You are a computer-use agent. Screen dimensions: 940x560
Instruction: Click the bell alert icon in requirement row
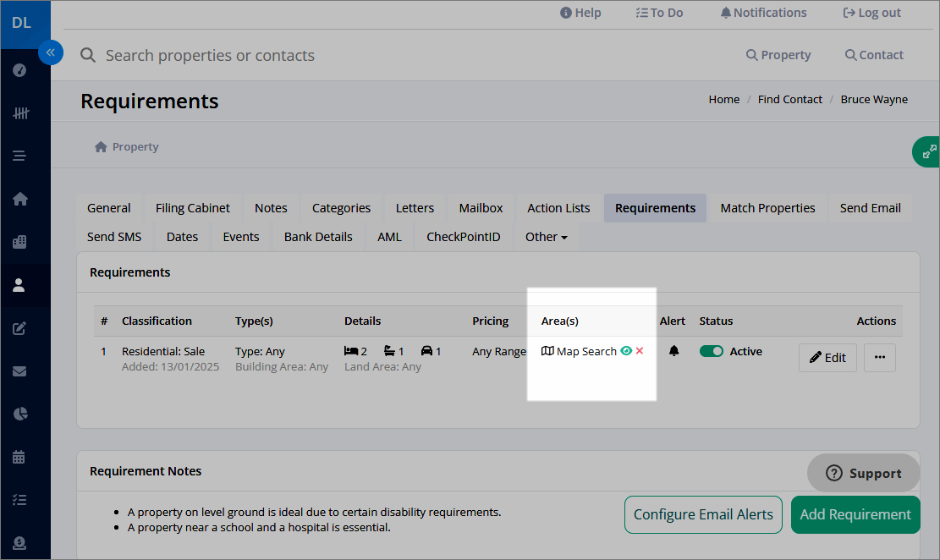pos(673,351)
